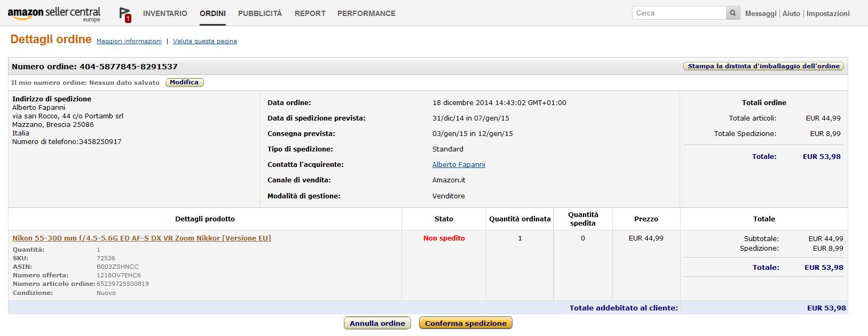Click the Aiuto help link
Viewport: 868px width, 336px height.
[791, 13]
